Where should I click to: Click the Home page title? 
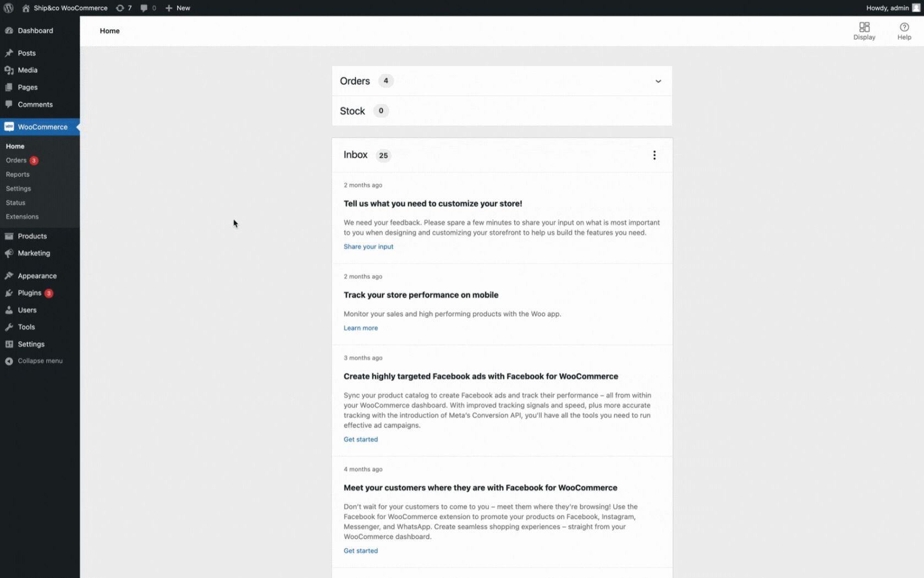coord(109,31)
